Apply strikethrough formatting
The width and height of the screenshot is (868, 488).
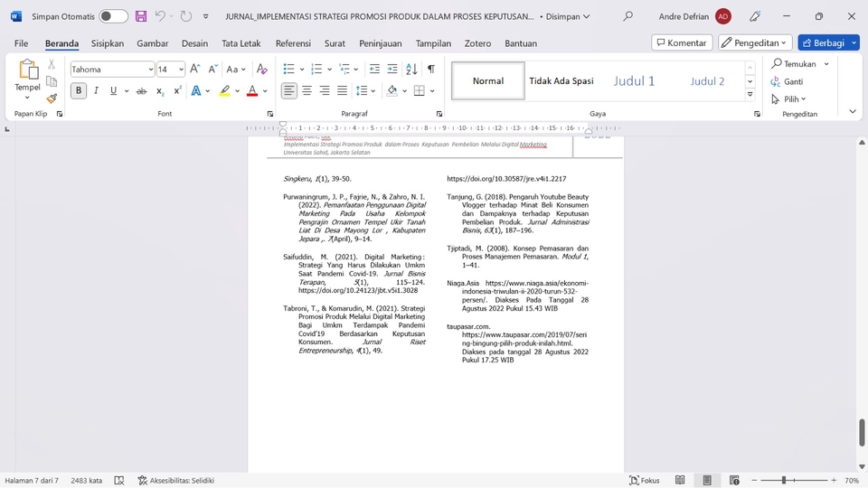[x=142, y=90]
